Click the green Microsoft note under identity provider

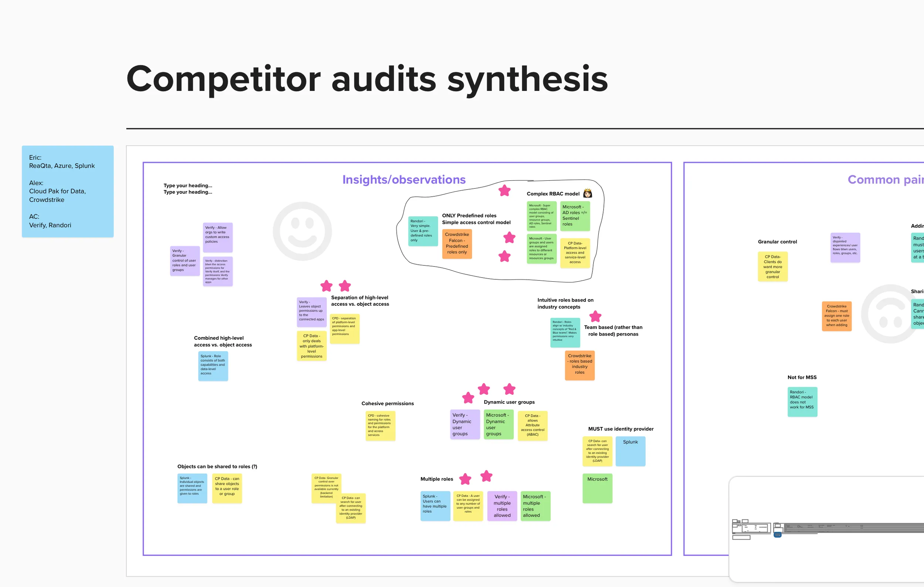[597, 488]
